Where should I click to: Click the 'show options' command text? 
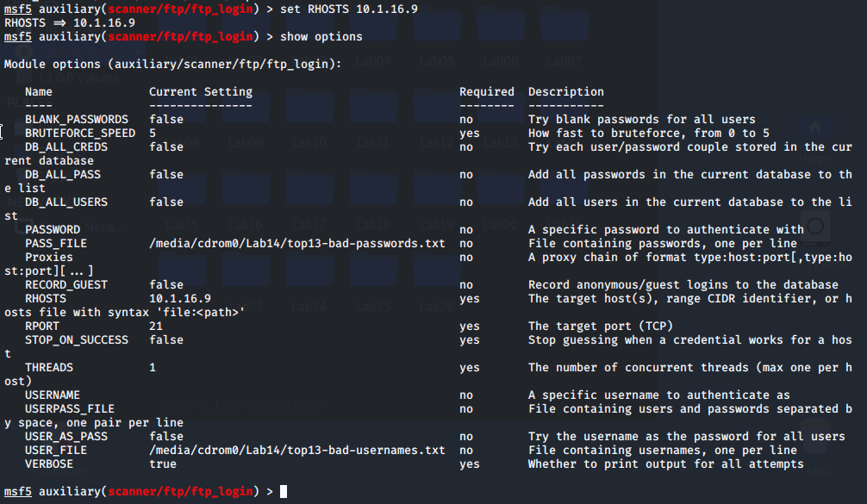coord(321,37)
